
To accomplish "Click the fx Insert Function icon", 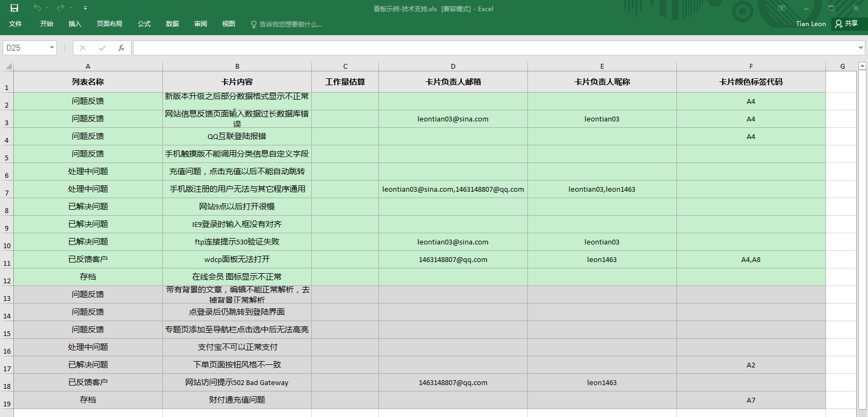I will (121, 48).
